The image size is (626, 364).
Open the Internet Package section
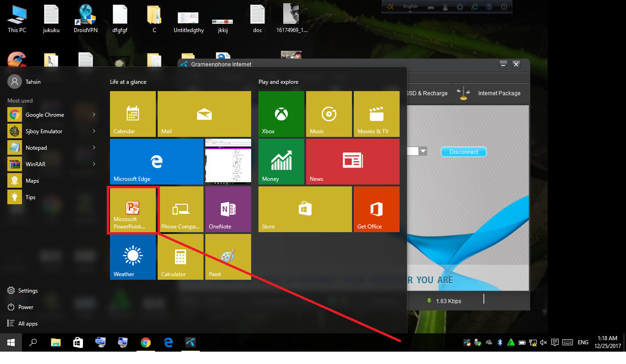(499, 93)
